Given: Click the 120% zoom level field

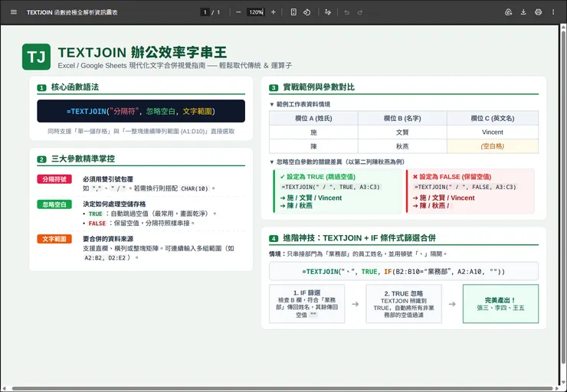Looking at the screenshot, I should click(256, 12).
